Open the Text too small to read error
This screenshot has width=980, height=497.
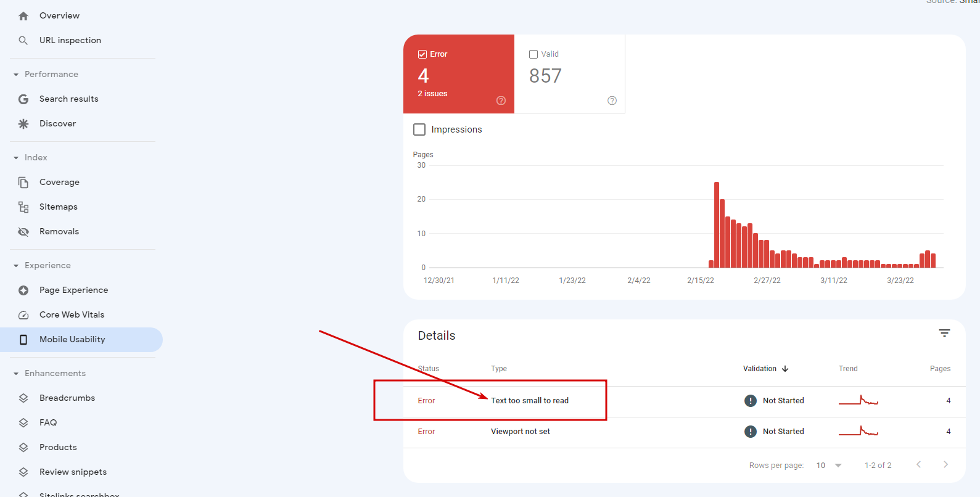point(529,401)
